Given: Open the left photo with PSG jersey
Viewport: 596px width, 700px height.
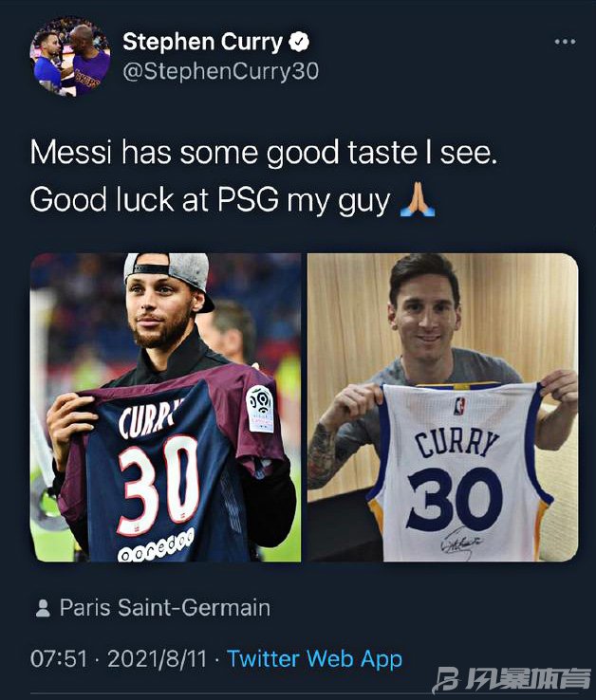Looking at the screenshot, I should pos(166,407).
